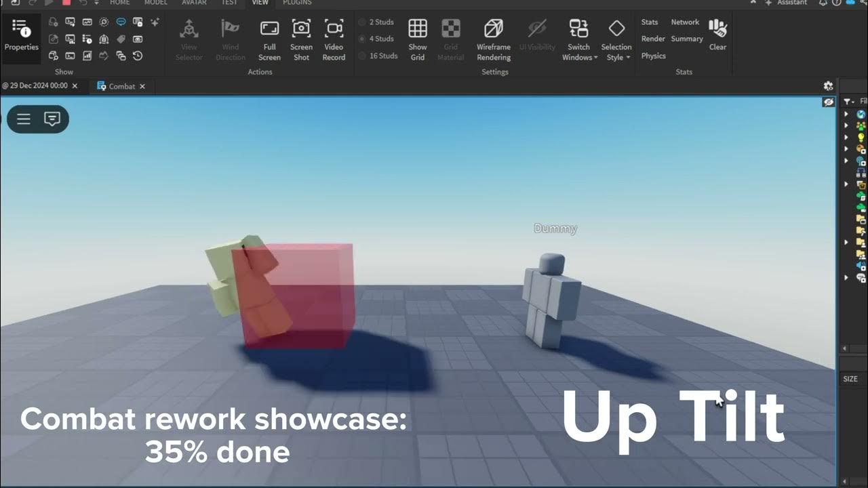Image resolution: width=868 pixels, height=488 pixels.
Task: Select the 16 Studs grid radio
Action: pos(379,56)
